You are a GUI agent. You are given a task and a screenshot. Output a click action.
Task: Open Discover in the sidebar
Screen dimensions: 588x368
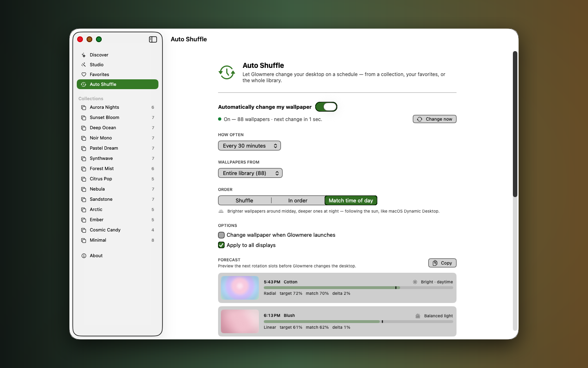click(x=118, y=55)
